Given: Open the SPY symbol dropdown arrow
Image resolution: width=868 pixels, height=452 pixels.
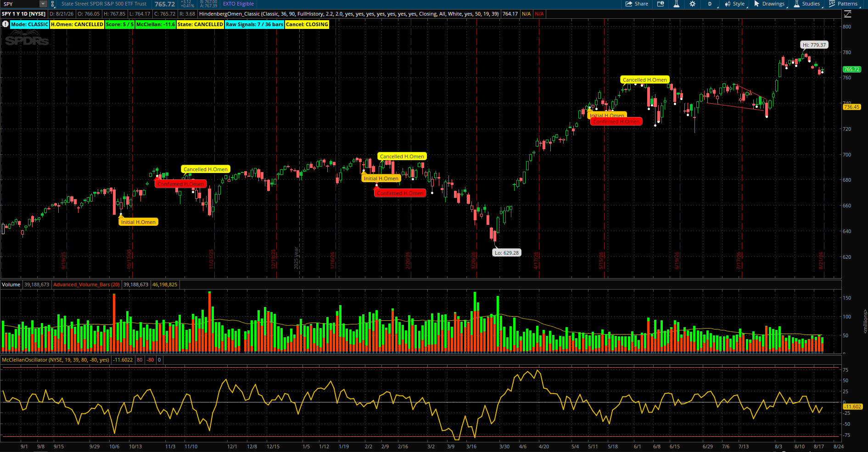Looking at the screenshot, I should pyautogui.click(x=43, y=4).
